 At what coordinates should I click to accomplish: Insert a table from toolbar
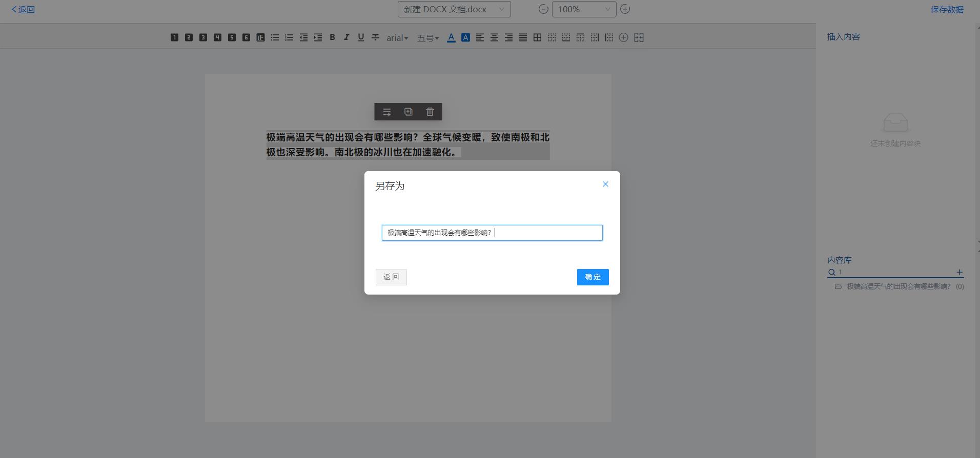(537, 37)
